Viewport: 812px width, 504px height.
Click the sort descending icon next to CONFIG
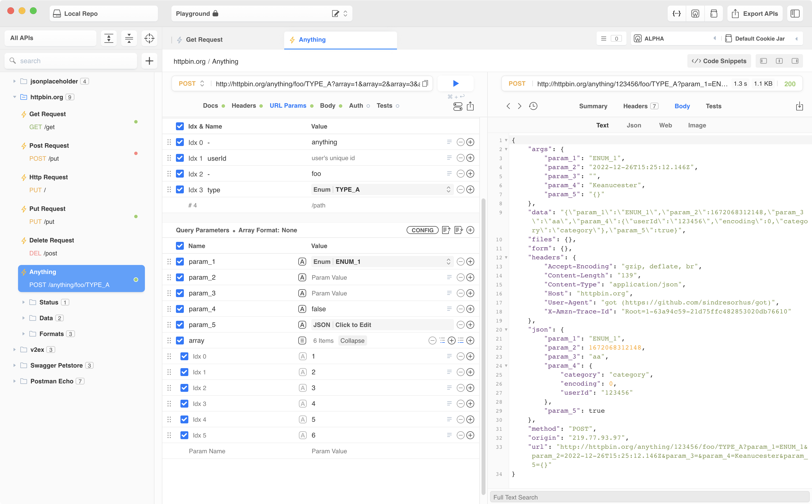point(459,230)
